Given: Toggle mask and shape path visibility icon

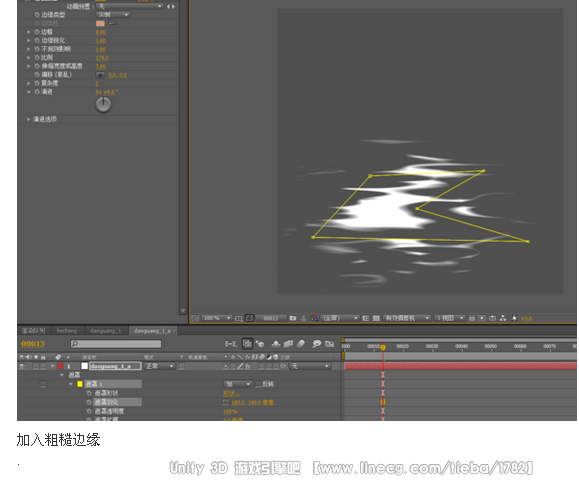Looking at the screenshot, I should pos(250,318).
